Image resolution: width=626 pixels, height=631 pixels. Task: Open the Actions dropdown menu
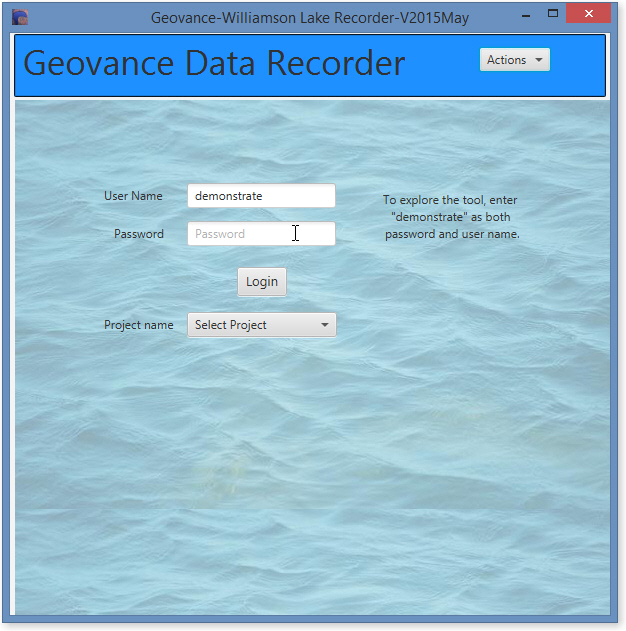tap(515, 60)
